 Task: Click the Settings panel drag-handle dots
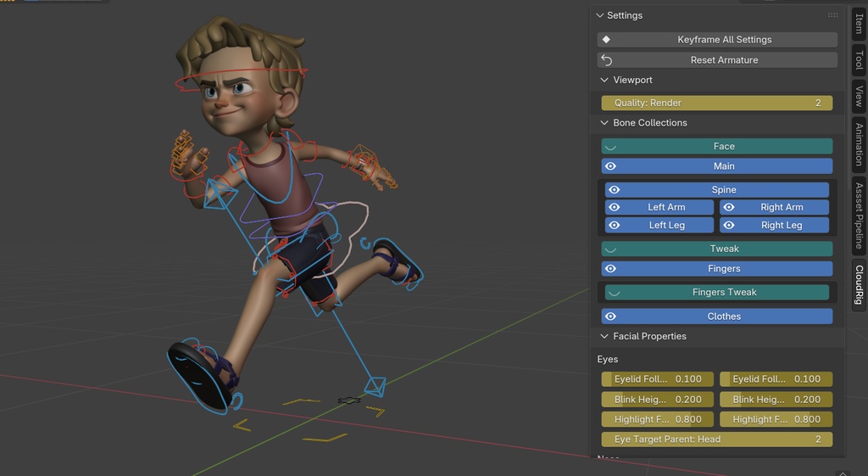(x=832, y=15)
